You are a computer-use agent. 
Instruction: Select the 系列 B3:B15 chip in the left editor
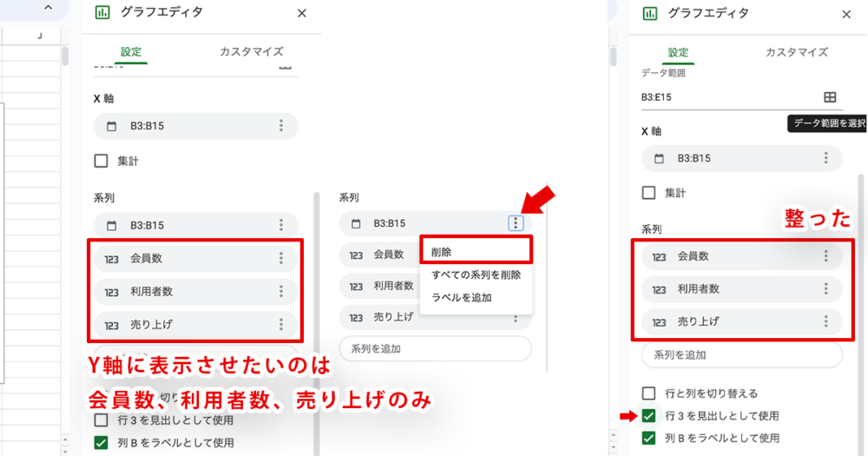[196, 225]
